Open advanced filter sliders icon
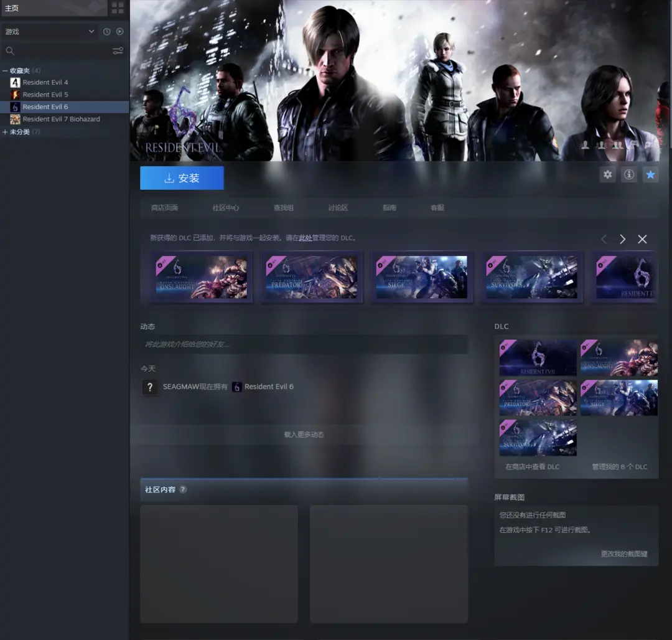 pyautogui.click(x=118, y=51)
